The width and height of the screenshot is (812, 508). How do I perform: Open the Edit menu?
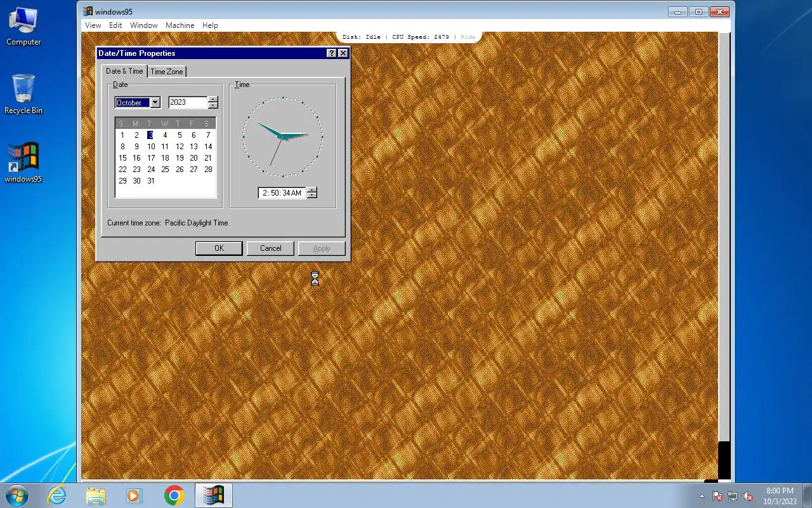pyautogui.click(x=115, y=25)
